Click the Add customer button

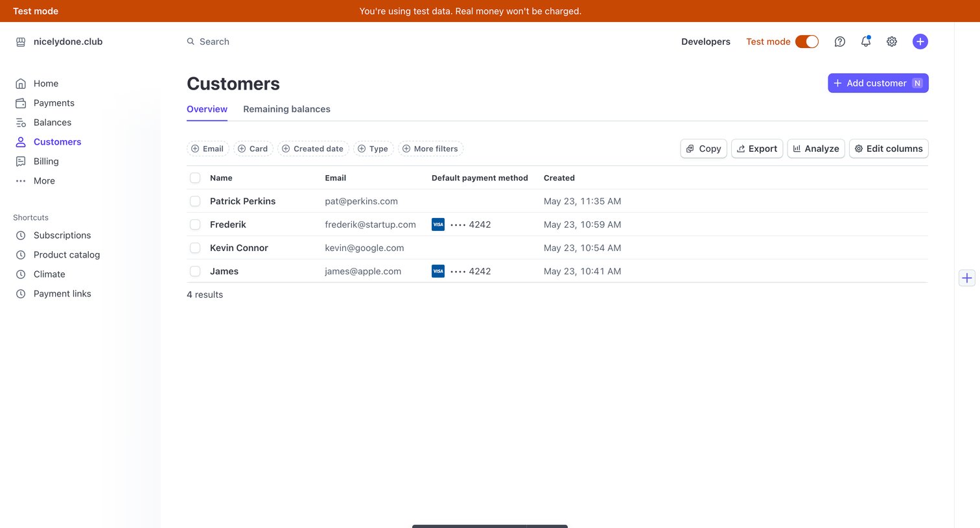[878, 83]
